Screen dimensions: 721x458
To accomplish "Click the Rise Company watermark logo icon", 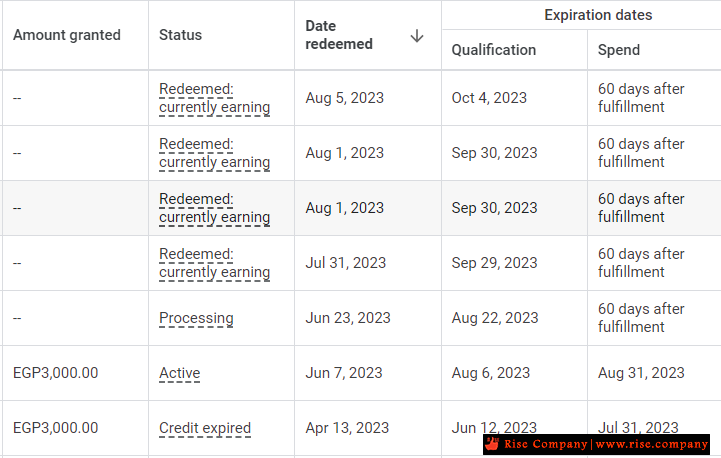I will pos(492,444).
